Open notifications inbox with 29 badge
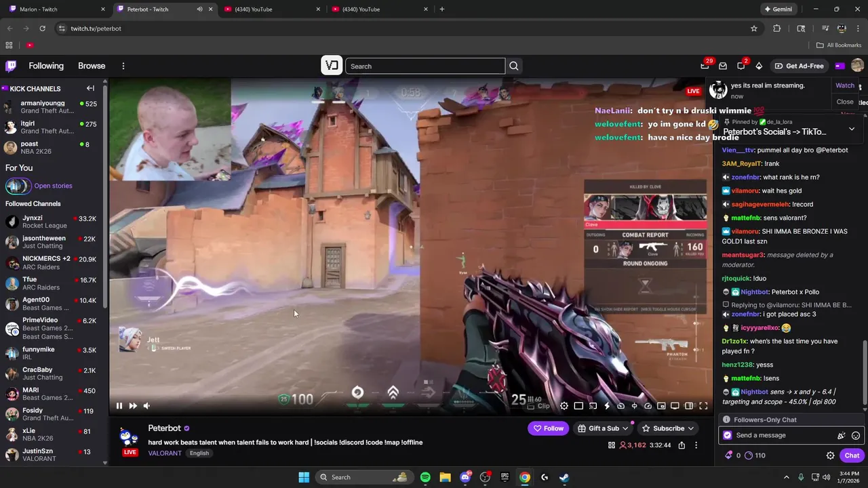Viewport: 868px width, 488px height. 705,66
